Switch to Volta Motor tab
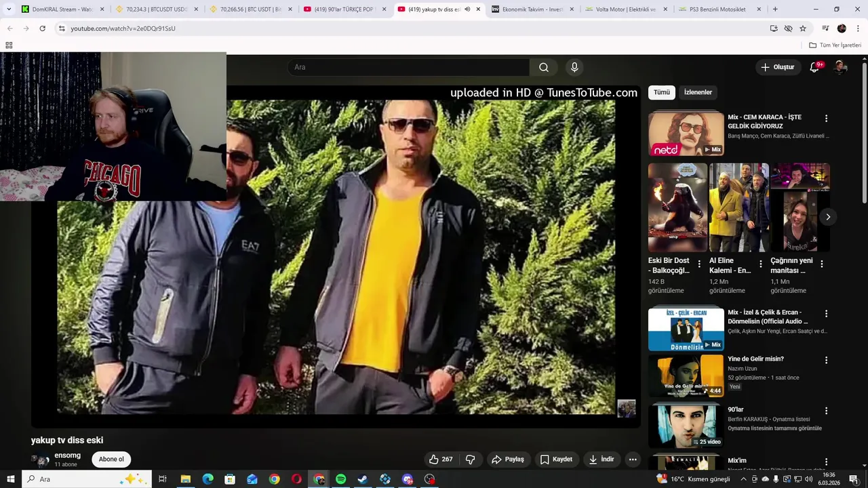 tap(625, 9)
